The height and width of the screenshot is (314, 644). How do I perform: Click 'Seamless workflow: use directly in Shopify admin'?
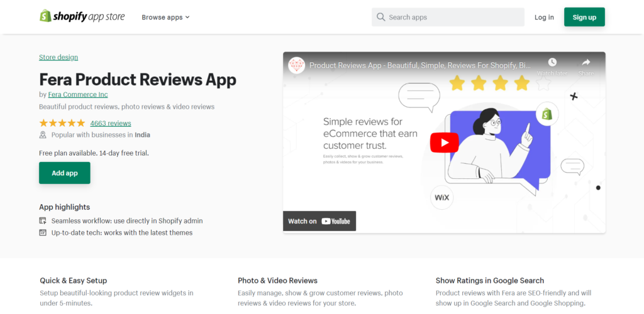coord(127,220)
